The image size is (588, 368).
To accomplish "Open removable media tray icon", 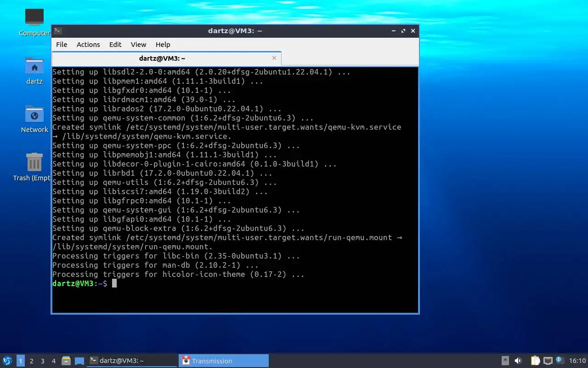I will [505, 361].
